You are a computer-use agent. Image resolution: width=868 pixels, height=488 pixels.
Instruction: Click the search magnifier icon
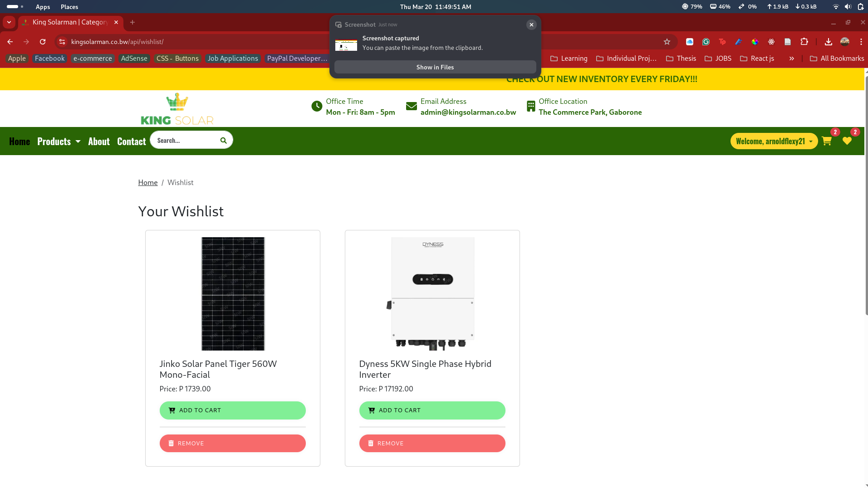[x=223, y=141]
